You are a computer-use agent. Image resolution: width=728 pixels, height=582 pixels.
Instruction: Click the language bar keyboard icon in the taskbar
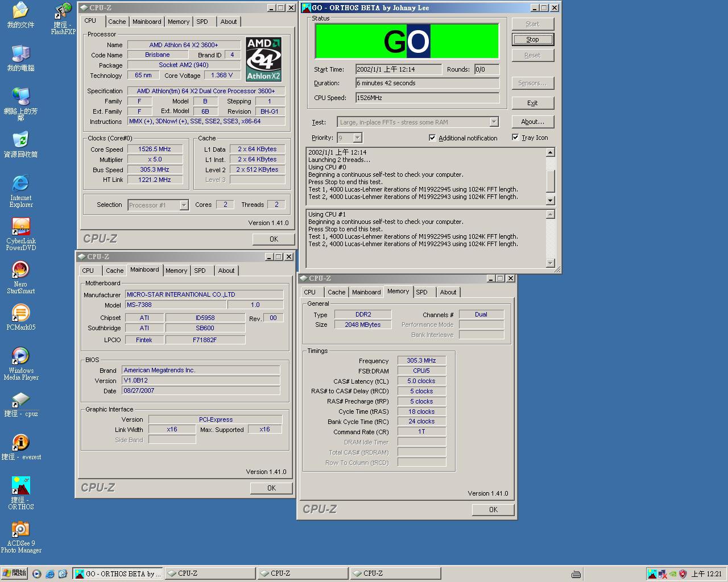click(576, 574)
